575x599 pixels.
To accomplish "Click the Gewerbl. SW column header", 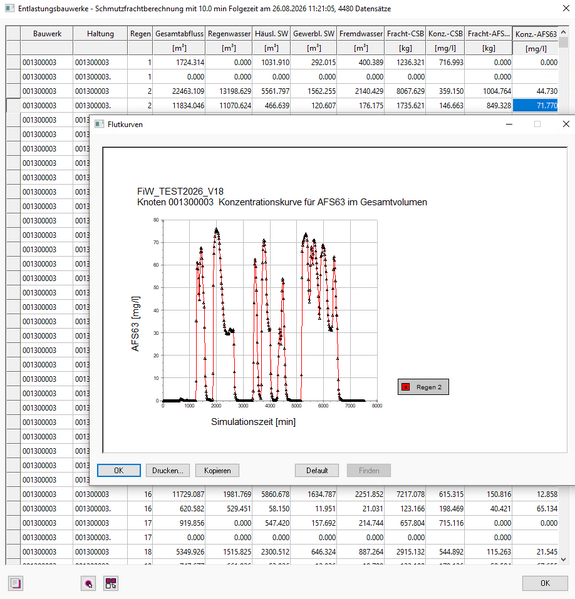I will tap(314, 34).
